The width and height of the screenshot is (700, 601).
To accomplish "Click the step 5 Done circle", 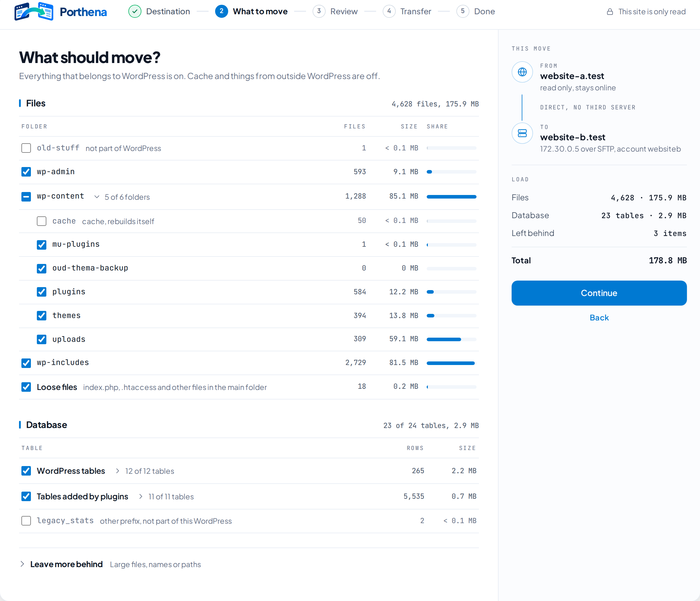I will 463,12.
